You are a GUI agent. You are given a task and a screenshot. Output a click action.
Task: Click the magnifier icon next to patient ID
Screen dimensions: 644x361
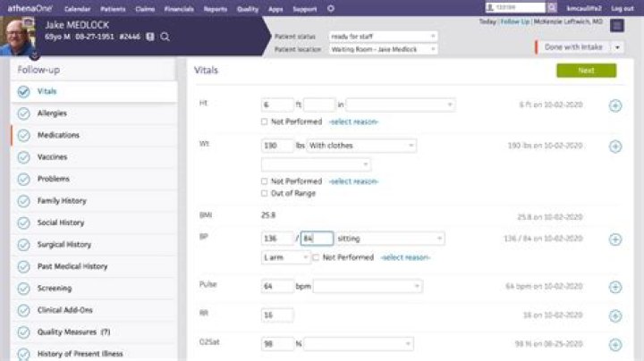point(165,37)
